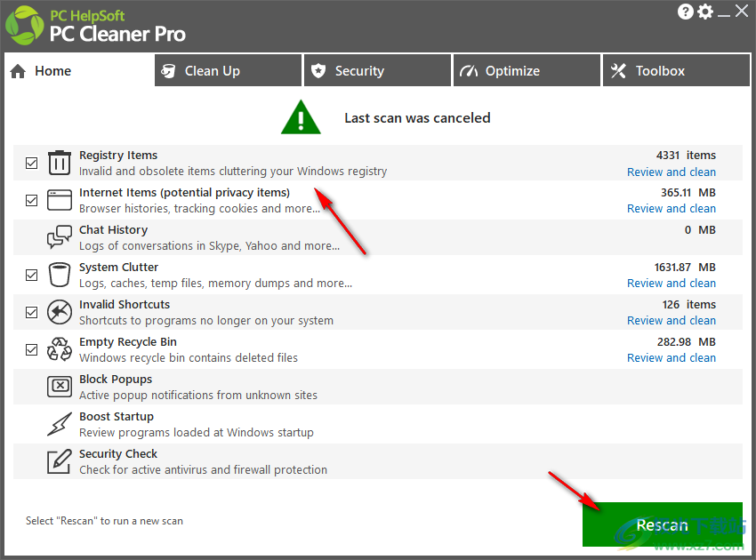Click the Chat History 0 MB value
Viewport: 756px width, 560px height.
700,230
